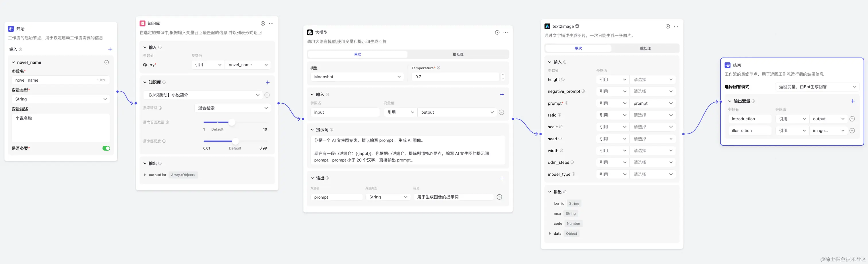Image resolution: width=868 pixels, height=264 pixels.
Task: Adjust the 最小匹配度 slider handle
Action: pyautogui.click(x=235, y=141)
